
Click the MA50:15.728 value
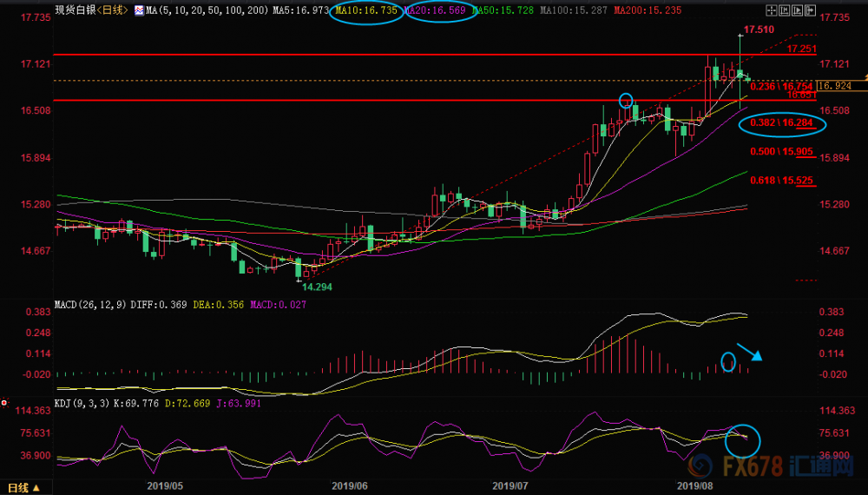coord(503,10)
